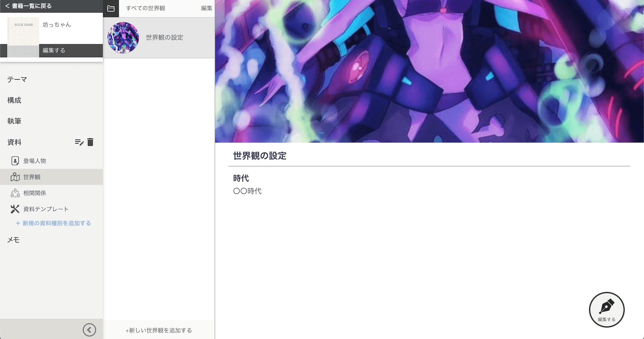Collapse sidebar with the circled chevron icon
644x339 pixels.
pos(90,330)
